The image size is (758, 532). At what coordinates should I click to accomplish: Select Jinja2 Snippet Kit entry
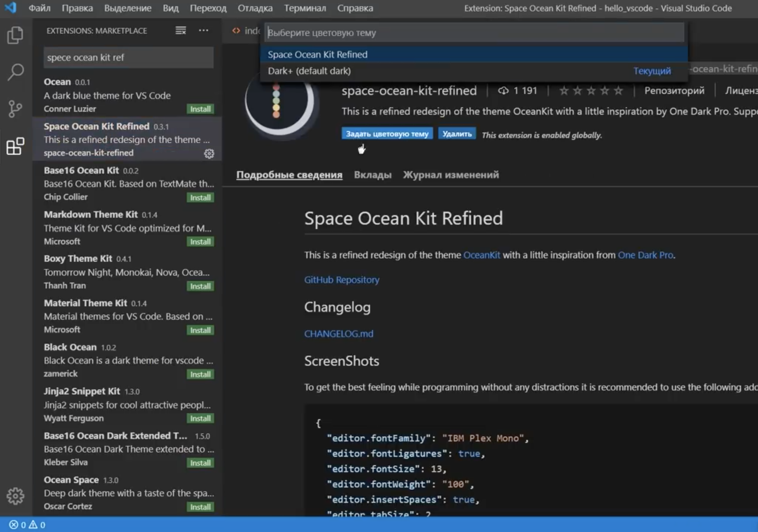tap(127, 404)
